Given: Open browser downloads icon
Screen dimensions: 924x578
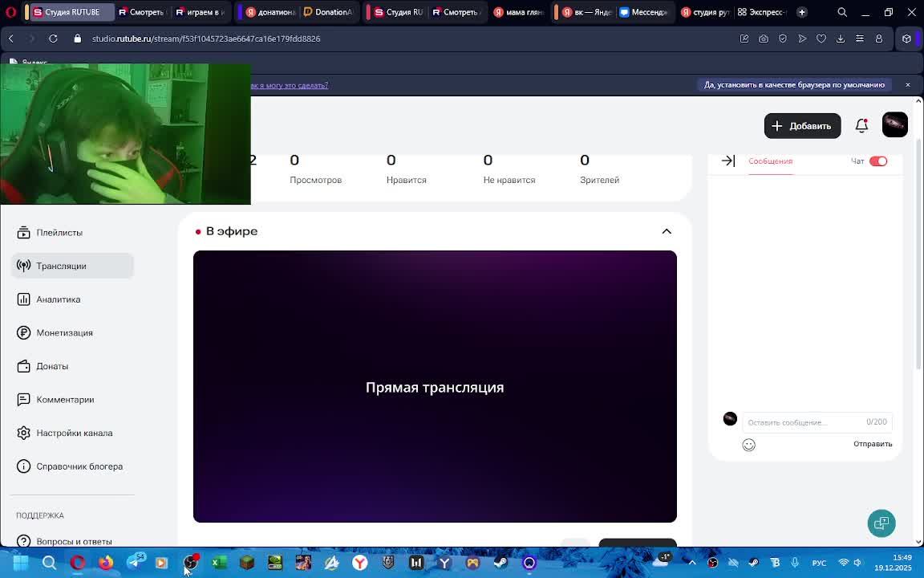Looking at the screenshot, I should tap(841, 39).
